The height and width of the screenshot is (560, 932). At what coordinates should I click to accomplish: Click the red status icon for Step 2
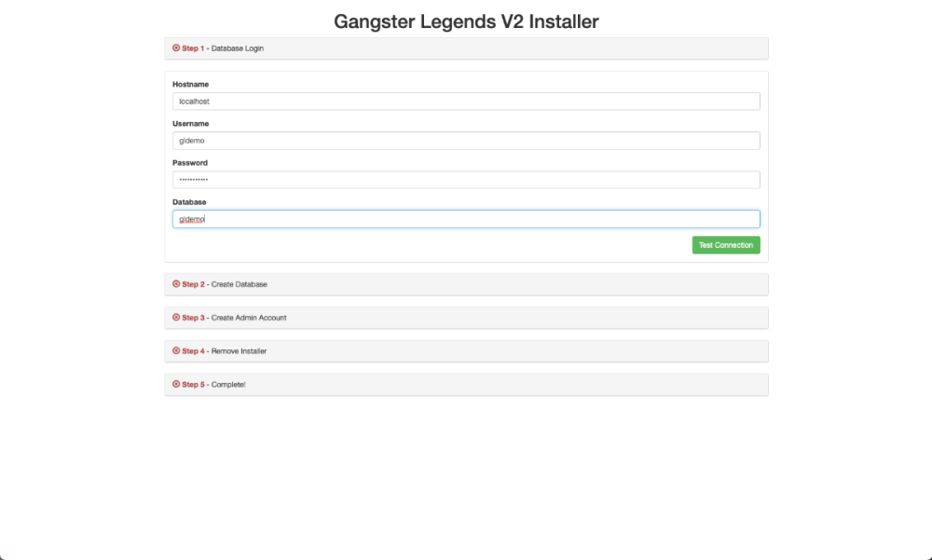176,283
